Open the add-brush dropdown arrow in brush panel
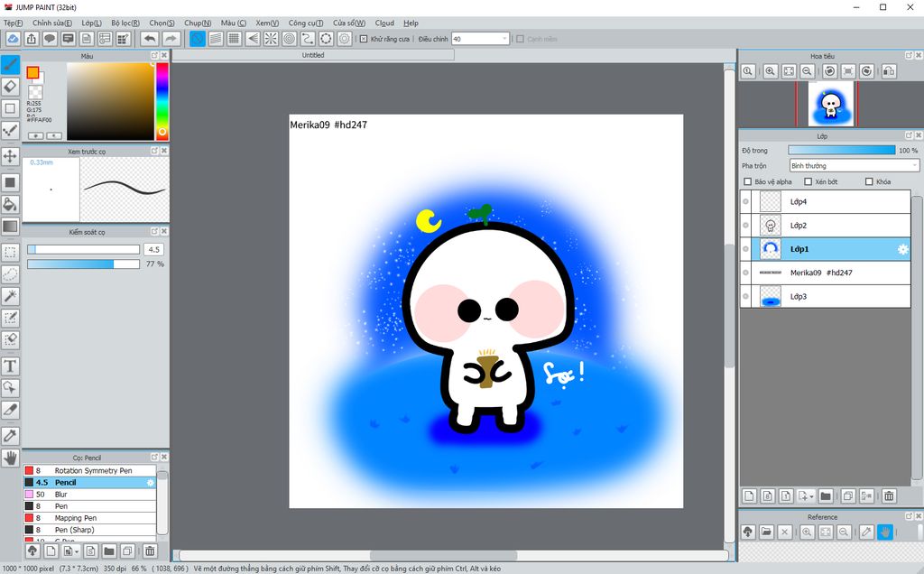Viewport: 924px width, 574px height. (78, 551)
